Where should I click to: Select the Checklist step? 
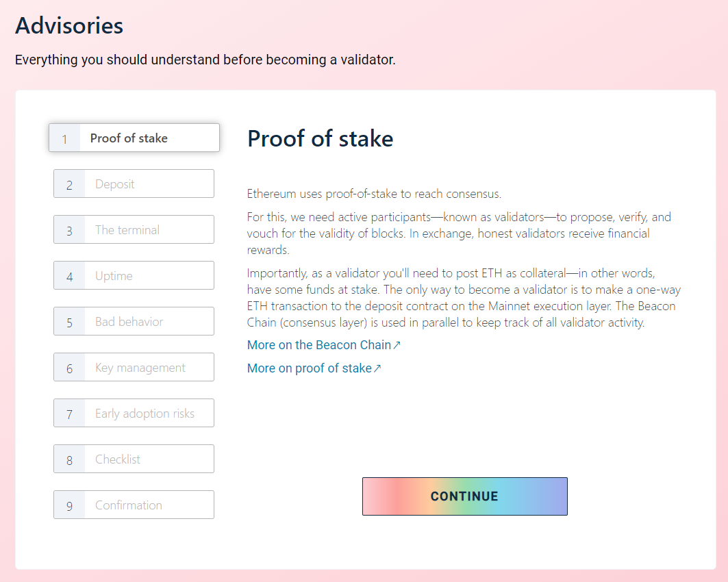coord(134,459)
